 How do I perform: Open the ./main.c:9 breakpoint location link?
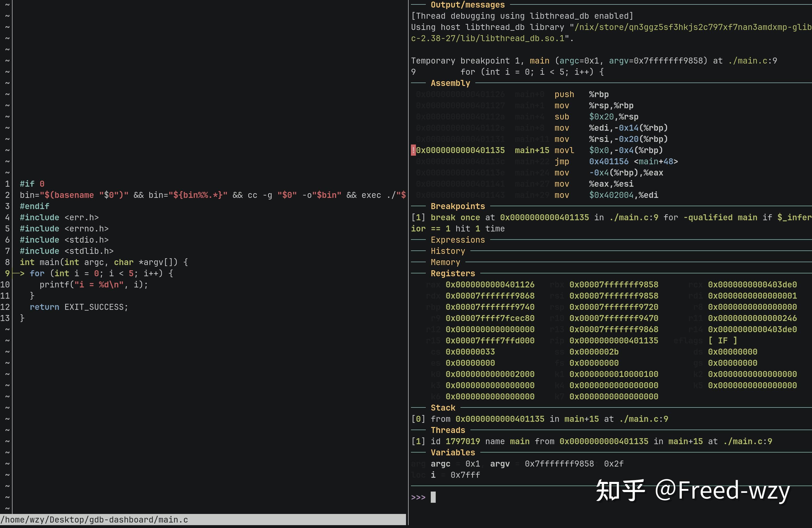(x=634, y=217)
